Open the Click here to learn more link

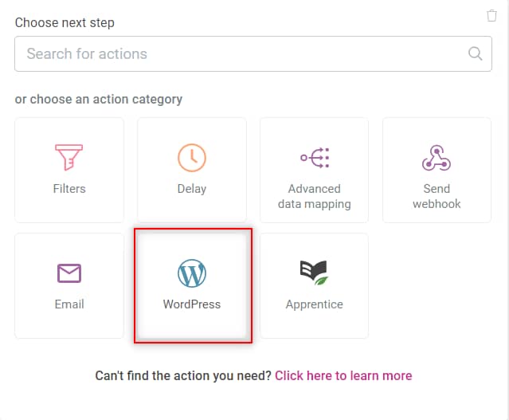tap(343, 375)
